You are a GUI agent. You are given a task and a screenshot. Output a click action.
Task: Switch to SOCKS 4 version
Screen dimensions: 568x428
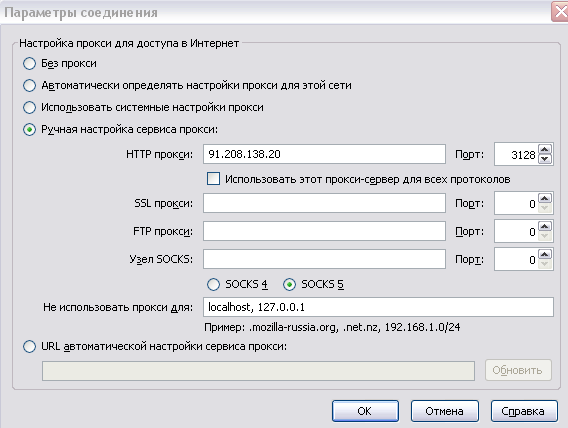(213, 285)
